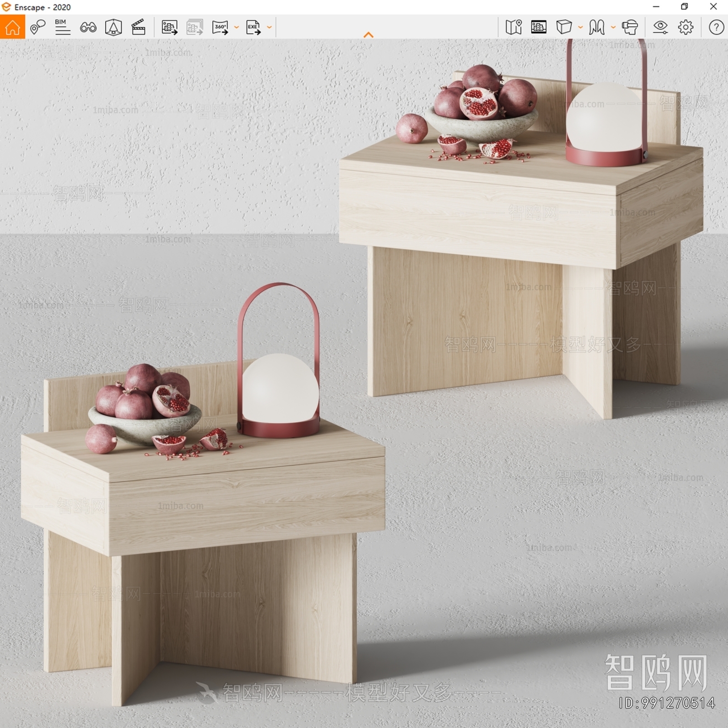
Task: Click the wings navigation mode icon
Action: [x=597, y=27]
